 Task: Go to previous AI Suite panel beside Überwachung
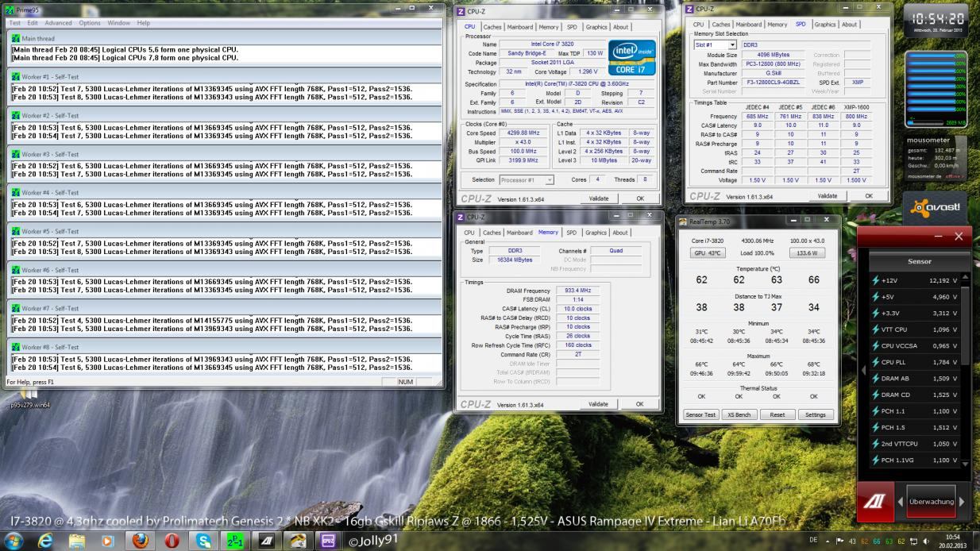901,501
